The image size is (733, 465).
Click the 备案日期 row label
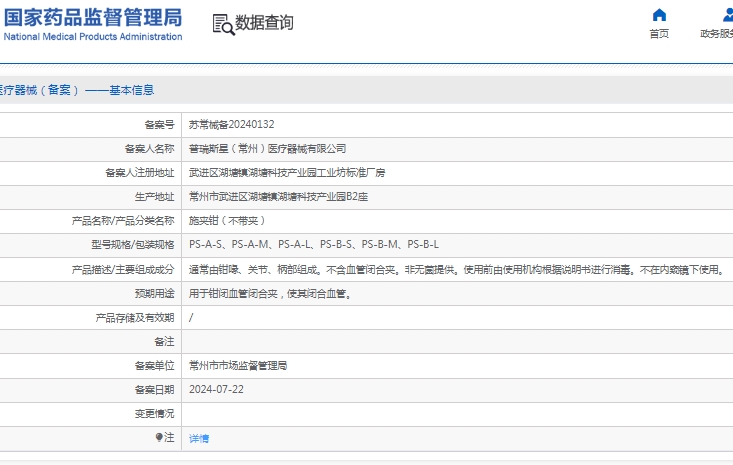(x=155, y=390)
